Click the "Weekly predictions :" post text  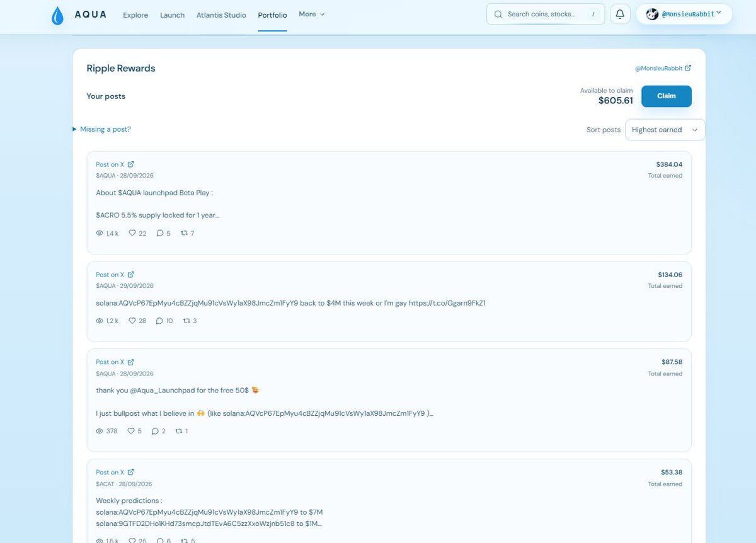tap(129, 501)
